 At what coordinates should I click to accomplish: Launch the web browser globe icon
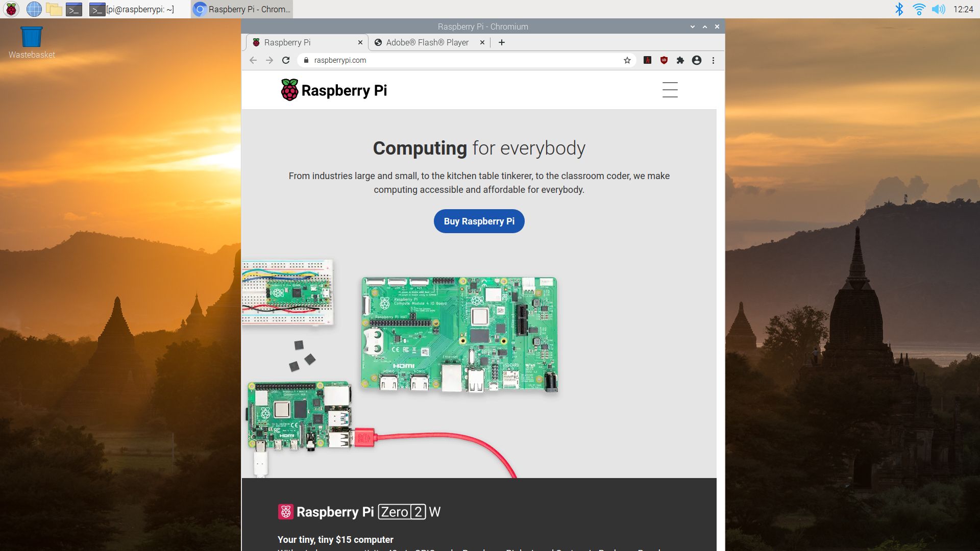coord(34,9)
